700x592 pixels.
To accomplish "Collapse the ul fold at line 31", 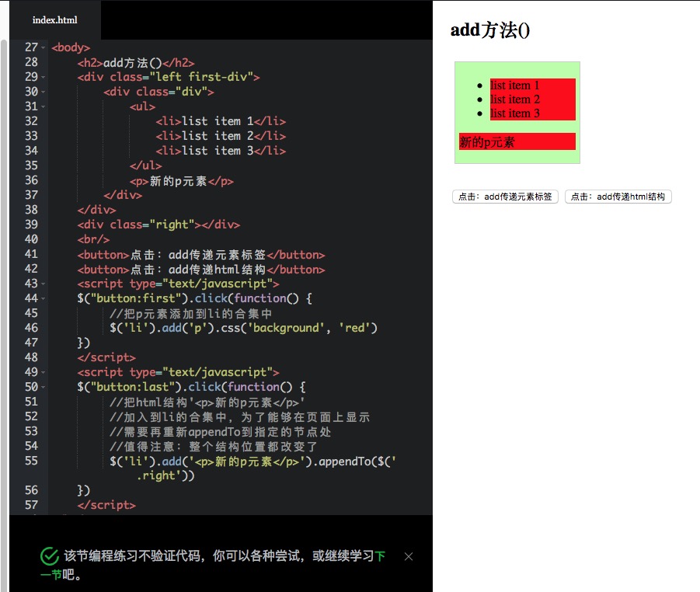I will [x=44, y=106].
